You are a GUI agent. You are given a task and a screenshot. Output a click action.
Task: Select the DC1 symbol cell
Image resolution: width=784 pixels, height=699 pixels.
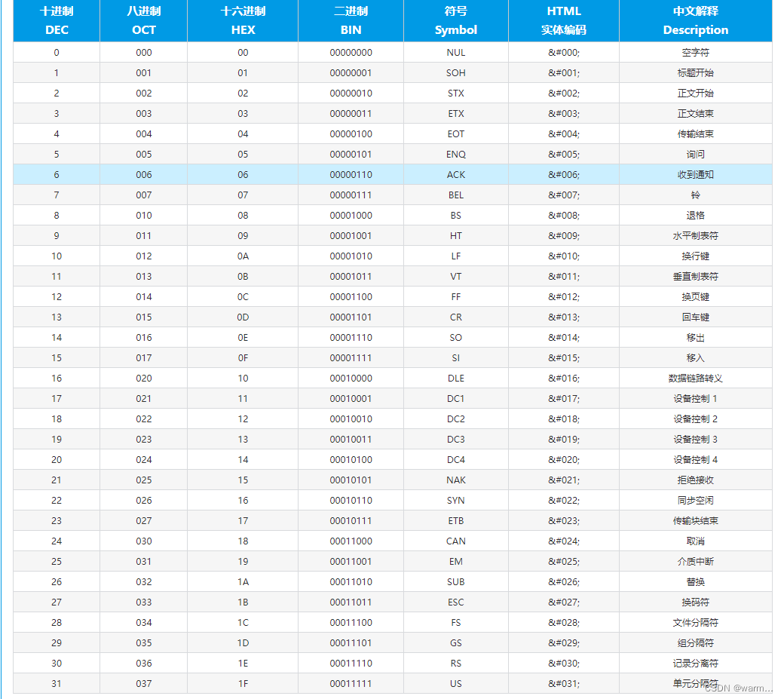pyautogui.click(x=456, y=399)
